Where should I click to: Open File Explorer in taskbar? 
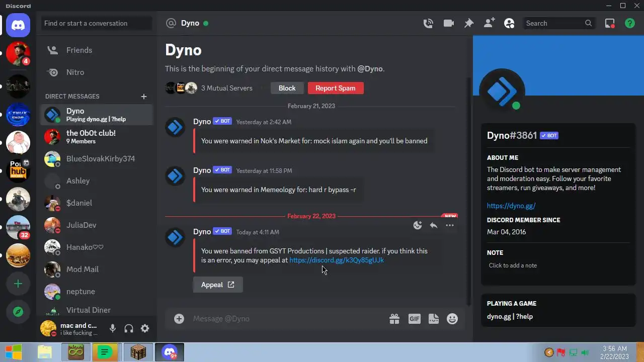pyautogui.click(x=45, y=352)
